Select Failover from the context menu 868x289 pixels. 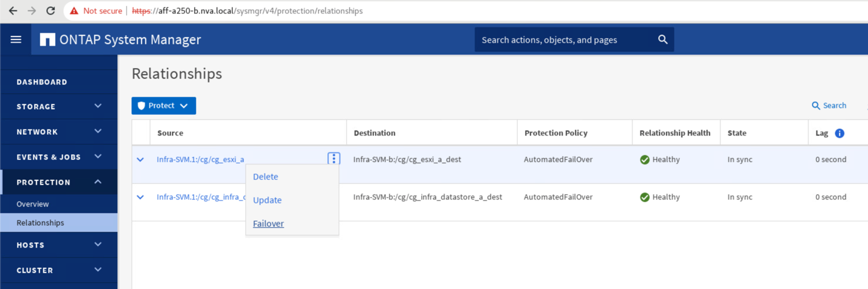[x=268, y=223]
